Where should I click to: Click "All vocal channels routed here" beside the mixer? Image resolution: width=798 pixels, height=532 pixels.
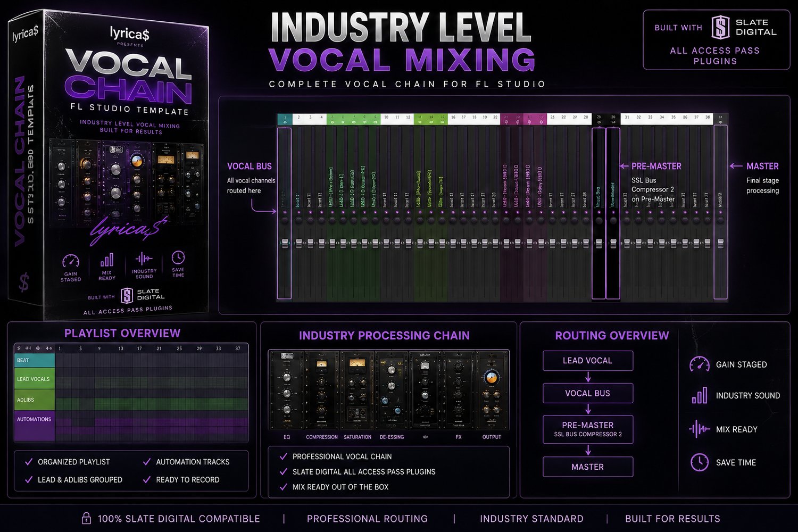click(251, 186)
